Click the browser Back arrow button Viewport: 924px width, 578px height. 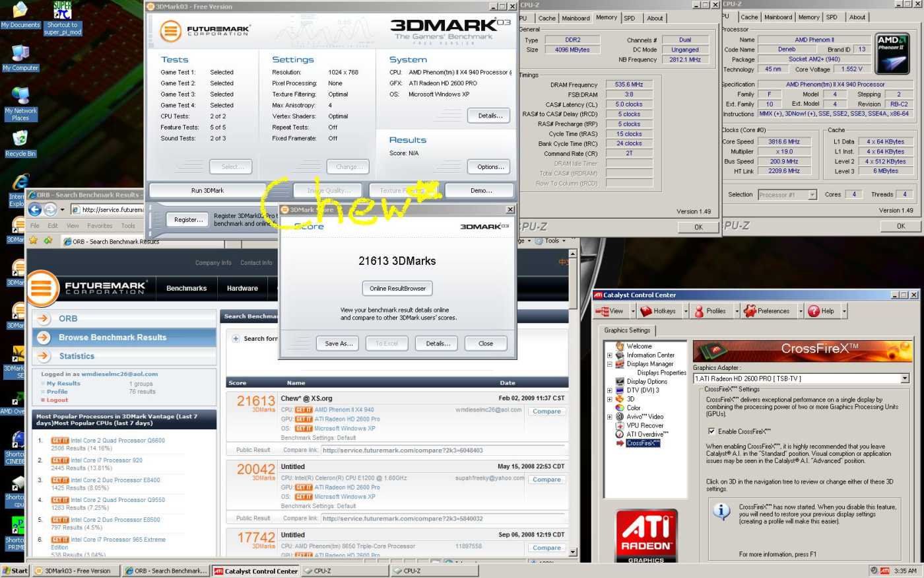(x=35, y=209)
